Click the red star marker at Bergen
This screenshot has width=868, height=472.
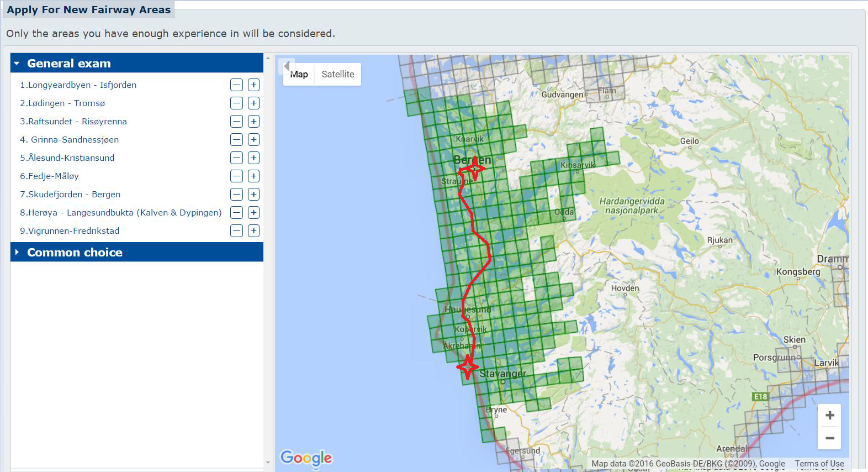473,168
